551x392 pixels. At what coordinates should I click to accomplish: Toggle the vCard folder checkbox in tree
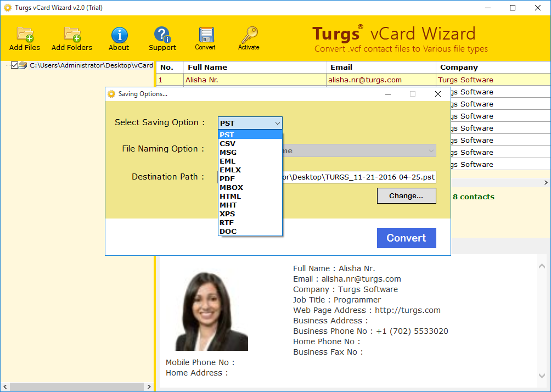point(14,65)
